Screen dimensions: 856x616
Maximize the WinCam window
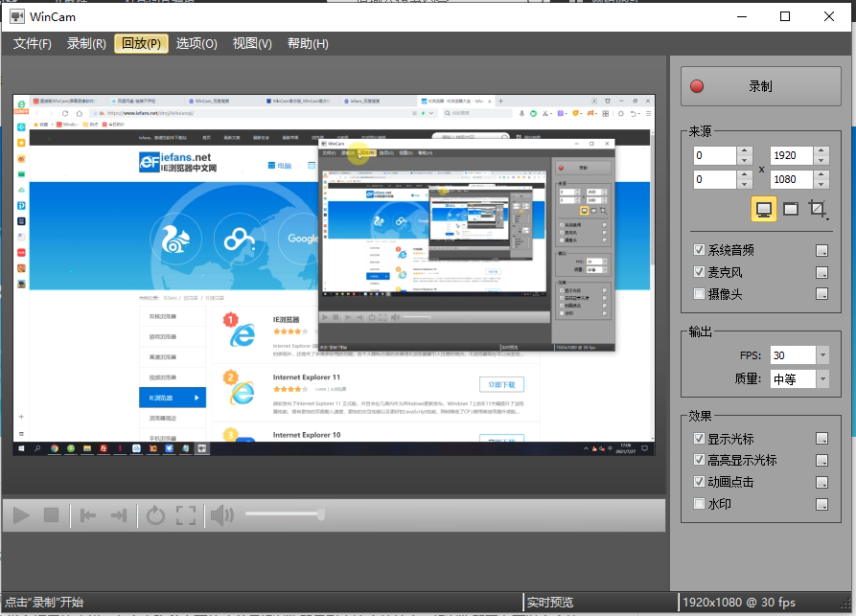pyautogui.click(x=785, y=17)
